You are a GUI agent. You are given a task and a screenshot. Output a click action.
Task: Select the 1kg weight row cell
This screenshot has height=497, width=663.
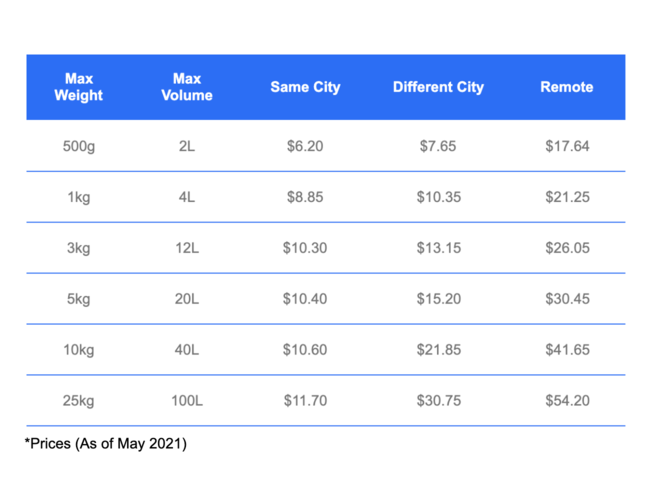79,197
